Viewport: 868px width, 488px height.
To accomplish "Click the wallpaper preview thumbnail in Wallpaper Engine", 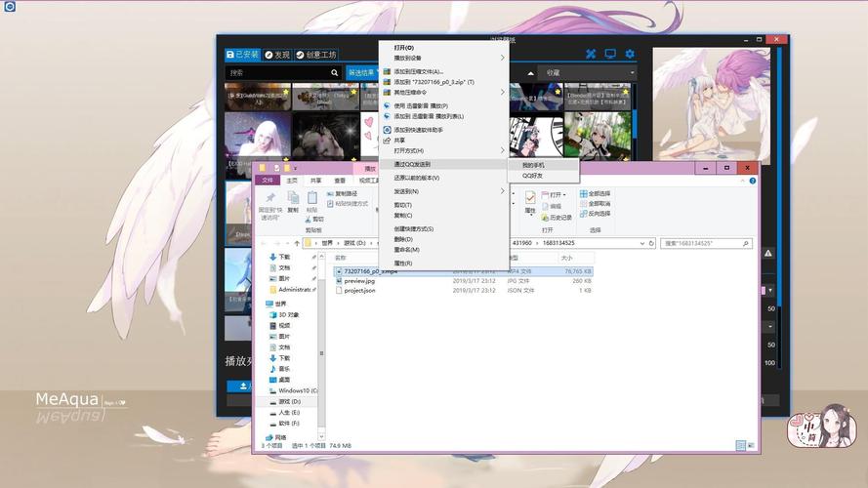I will (712, 106).
